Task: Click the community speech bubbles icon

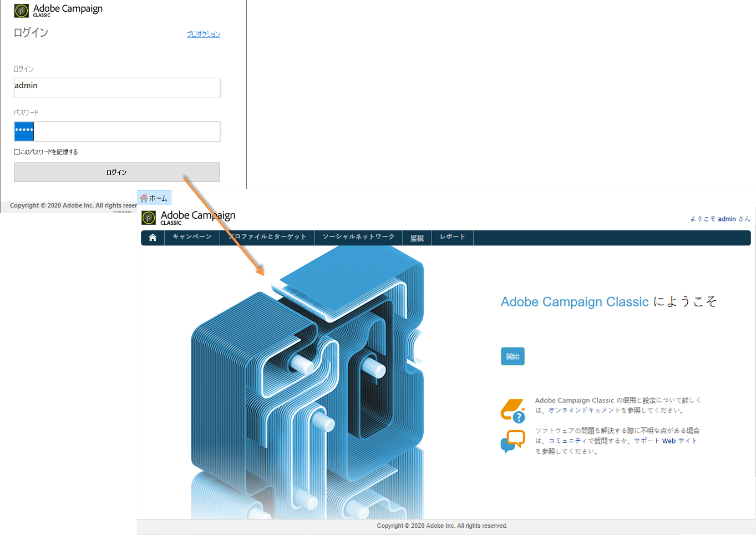Action: pyautogui.click(x=513, y=441)
